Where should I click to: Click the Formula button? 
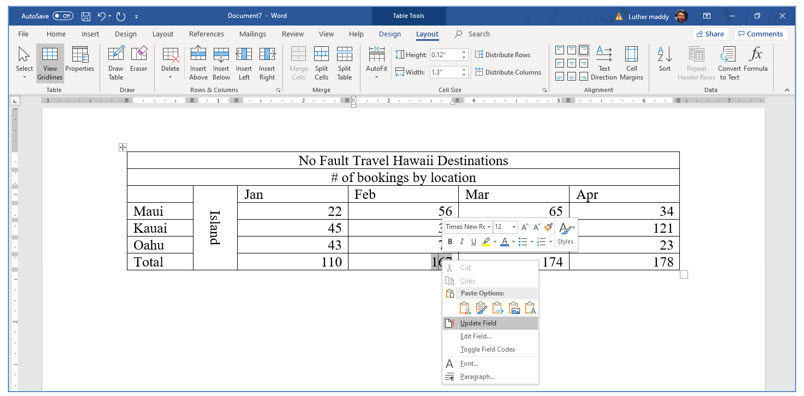(x=755, y=60)
